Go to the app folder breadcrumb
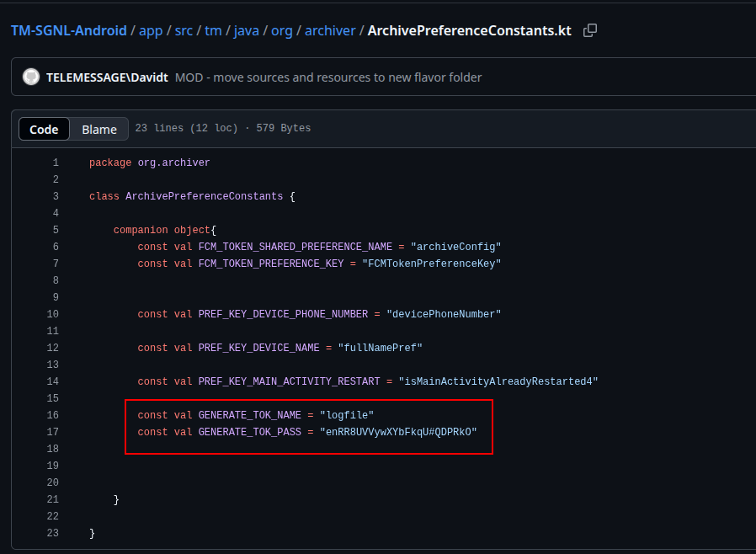Viewport: 756px width, 554px height. (x=151, y=30)
